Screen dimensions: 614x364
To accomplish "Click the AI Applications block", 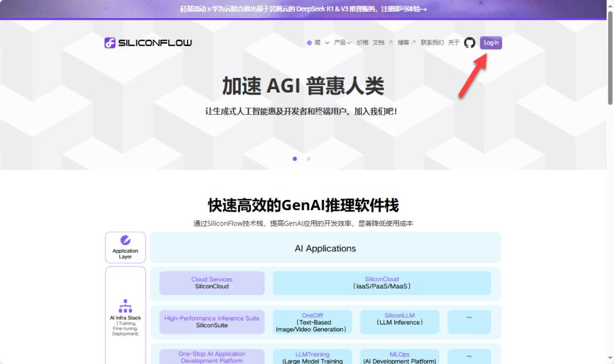I will pyautogui.click(x=325, y=248).
